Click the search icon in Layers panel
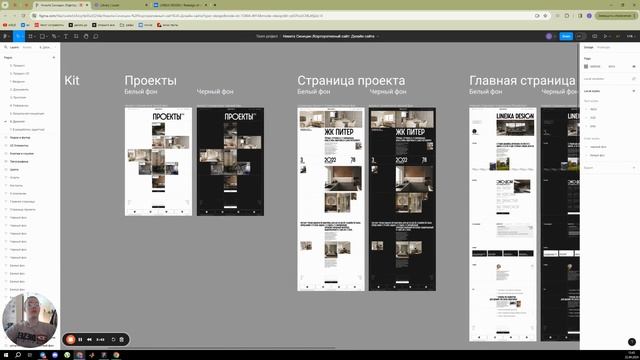This screenshot has width=640, height=360. pos(6,47)
